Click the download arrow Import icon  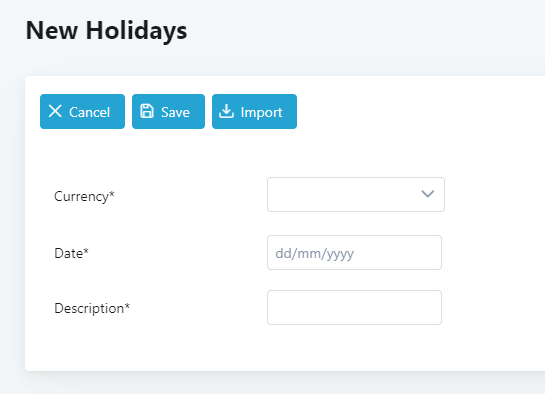coord(226,111)
